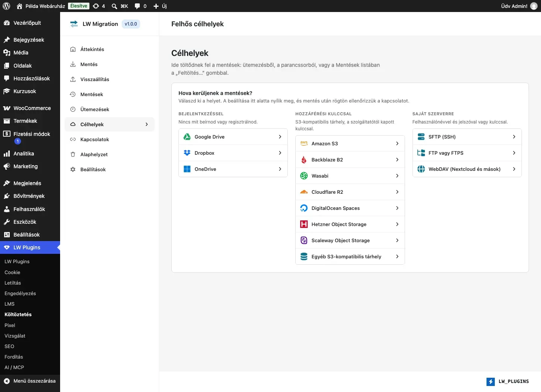The width and height of the screenshot is (541, 392).
Task: Click the DigitalOcean Spaces logo icon
Action: coord(304,208)
